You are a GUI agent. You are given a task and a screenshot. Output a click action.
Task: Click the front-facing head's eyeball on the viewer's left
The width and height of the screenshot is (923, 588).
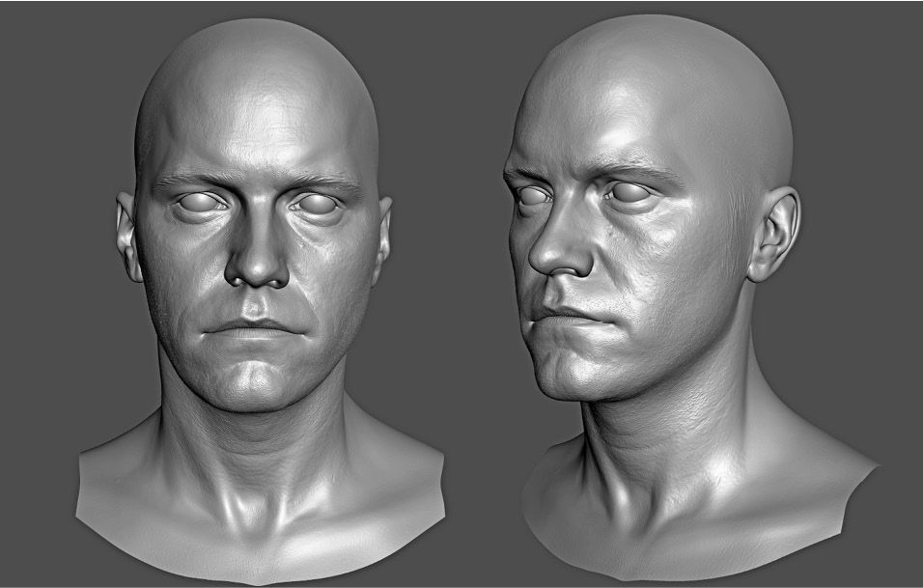pos(201,202)
